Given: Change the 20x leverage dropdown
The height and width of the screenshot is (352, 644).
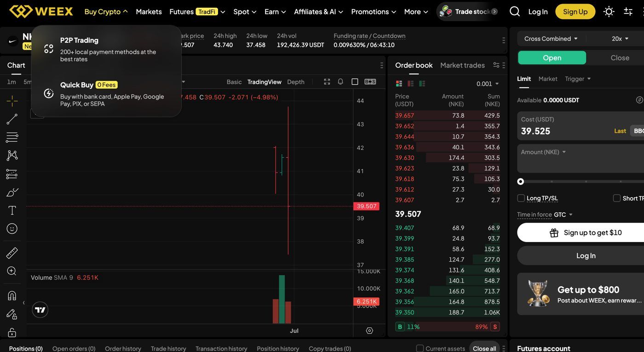Looking at the screenshot, I should 620,39.
